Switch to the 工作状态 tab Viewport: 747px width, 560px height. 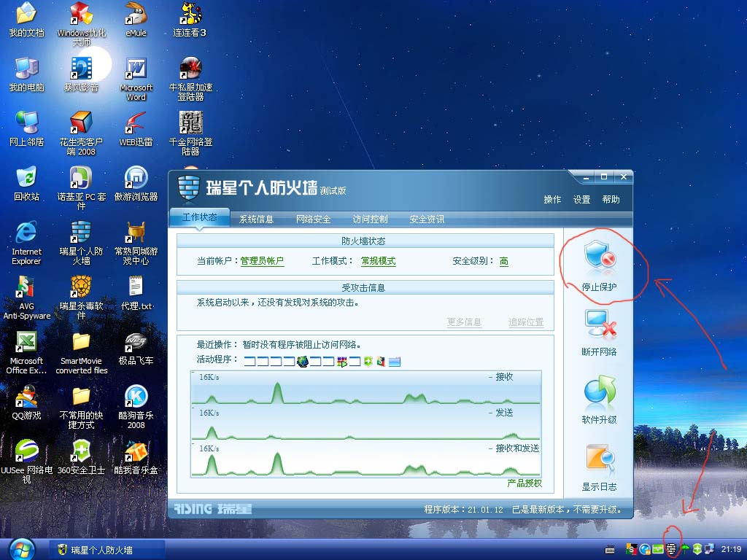(200, 217)
